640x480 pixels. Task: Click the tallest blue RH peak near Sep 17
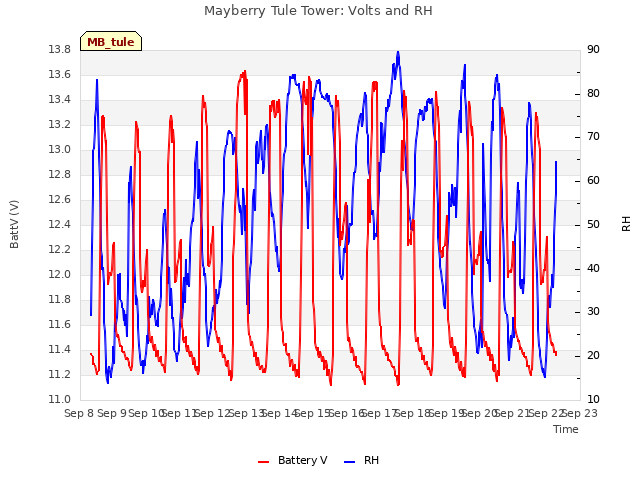398,52
